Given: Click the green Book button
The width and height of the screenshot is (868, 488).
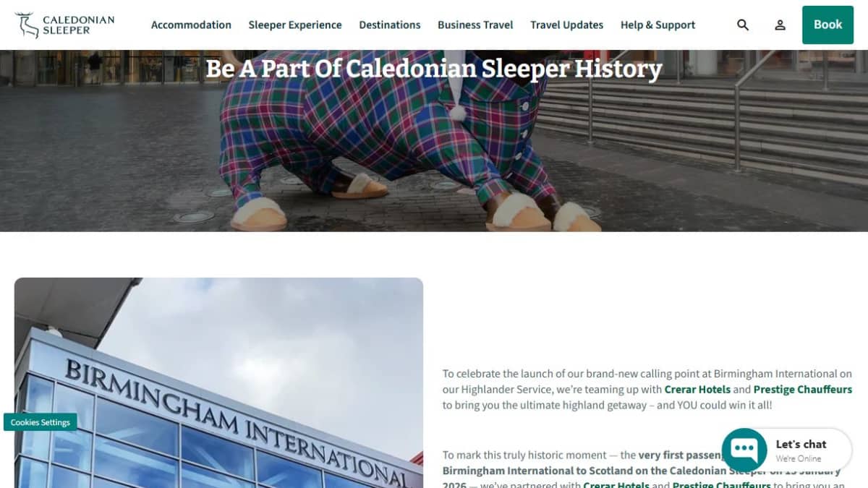Looking at the screenshot, I should [x=827, y=25].
